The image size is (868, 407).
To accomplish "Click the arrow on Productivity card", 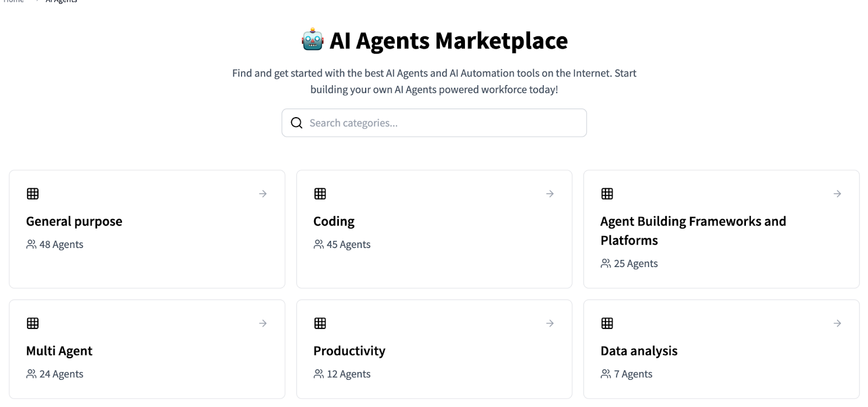I will click(x=550, y=323).
